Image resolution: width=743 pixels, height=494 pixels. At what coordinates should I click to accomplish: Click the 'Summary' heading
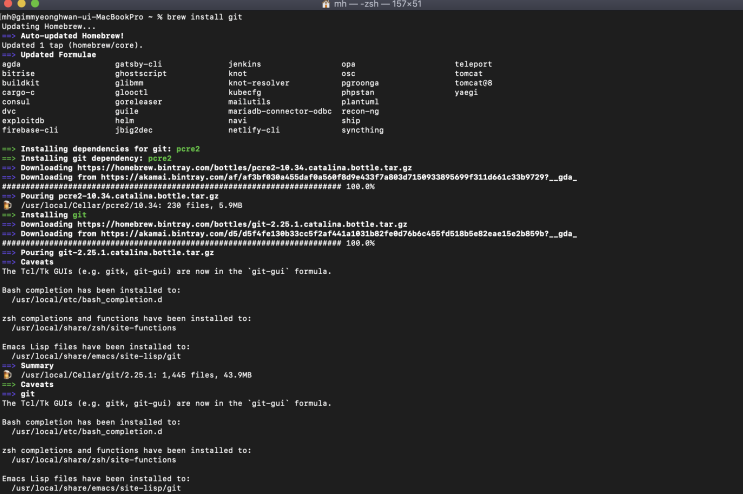tap(37, 366)
